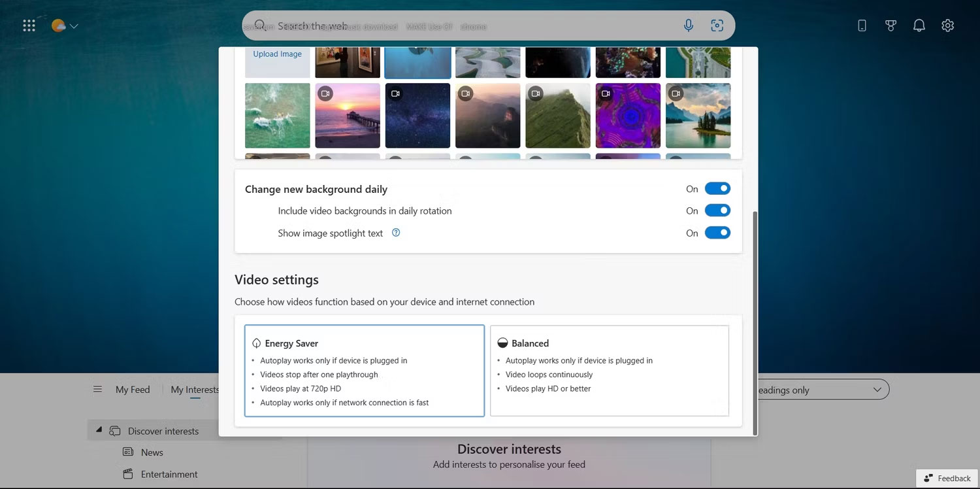
Task: Open Microsoft Rewards trophy icon
Action: 890,25
